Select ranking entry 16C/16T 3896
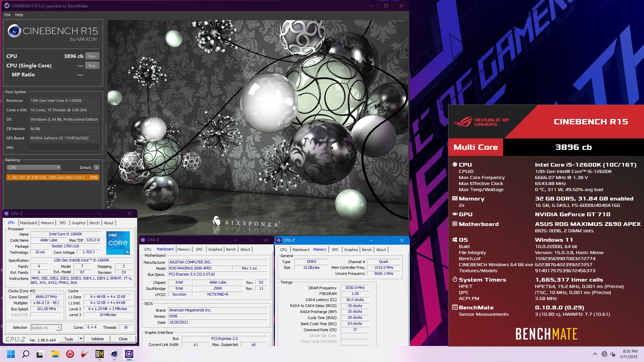Viewport: 644px width, 362px height. tap(53, 177)
